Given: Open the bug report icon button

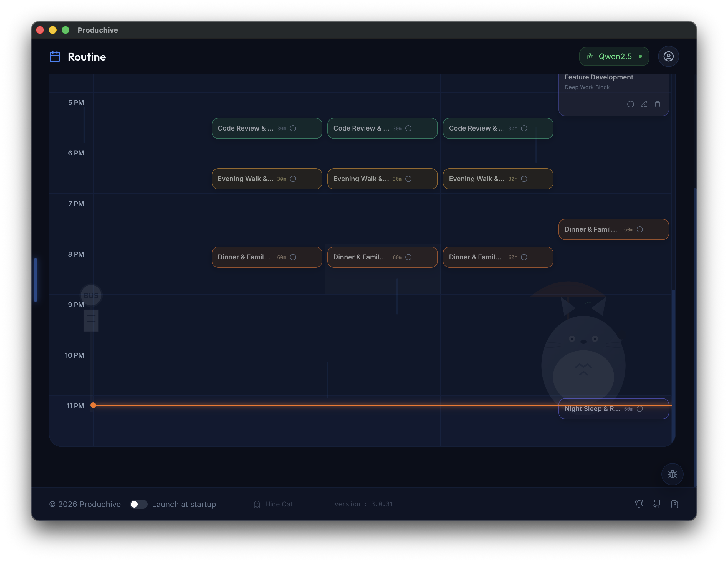Looking at the screenshot, I should pos(672,474).
